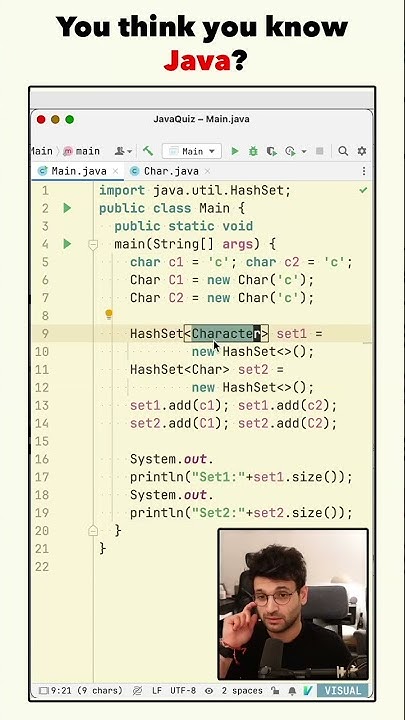Click import java.util.HashSet text
This screenshot has width=405, height=720.
click(195, 190)
